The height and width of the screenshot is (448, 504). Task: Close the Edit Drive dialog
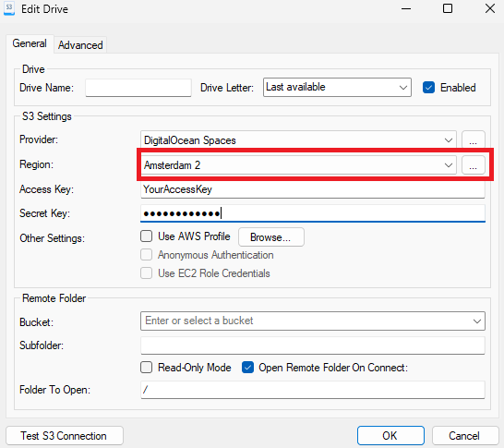[490, 8]
